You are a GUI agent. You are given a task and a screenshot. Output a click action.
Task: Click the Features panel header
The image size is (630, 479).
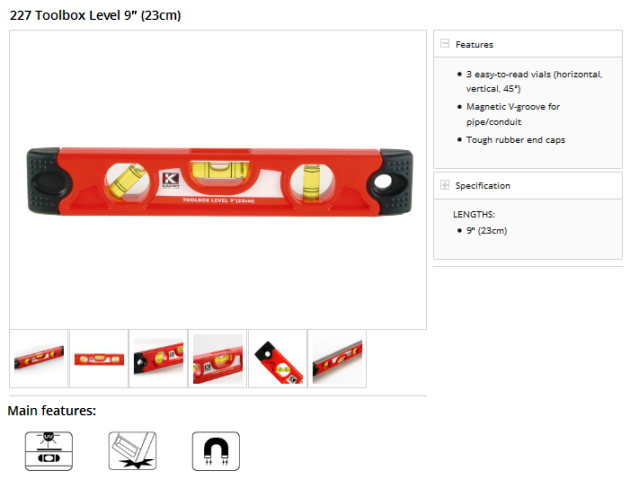coord(528,44)
